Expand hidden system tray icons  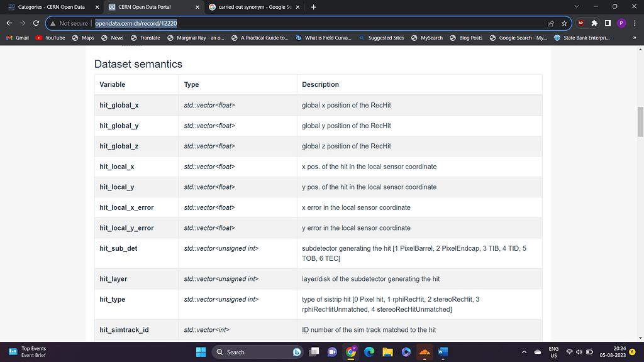coord(524,352)
